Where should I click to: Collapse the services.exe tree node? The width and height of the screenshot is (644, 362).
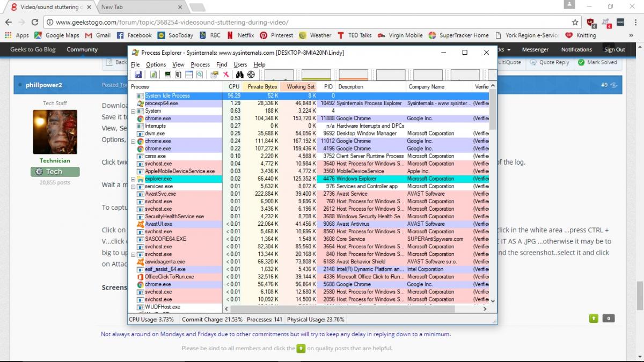133,186
